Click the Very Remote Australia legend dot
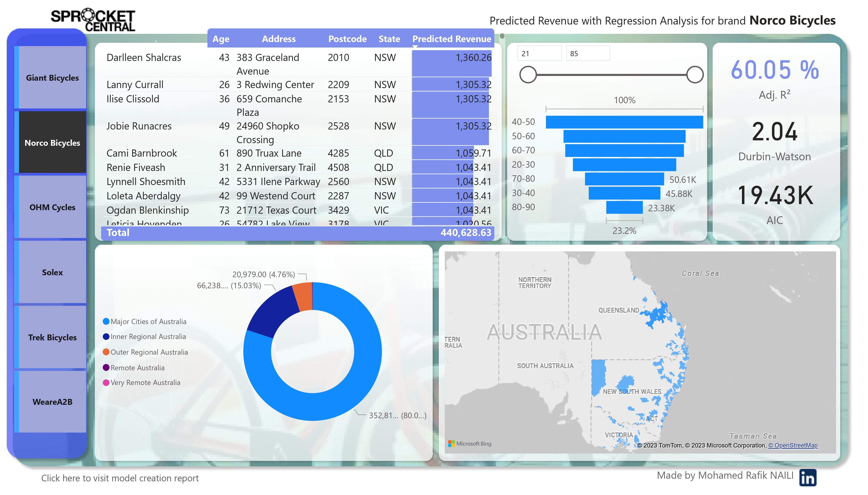The image size is (868, 495). [x=106, y=382]
